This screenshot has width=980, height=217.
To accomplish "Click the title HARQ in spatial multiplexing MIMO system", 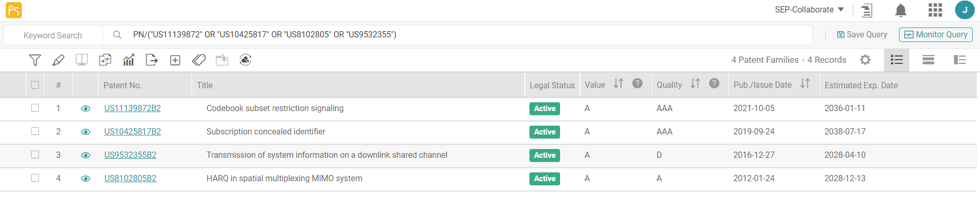I will point(284,179).
